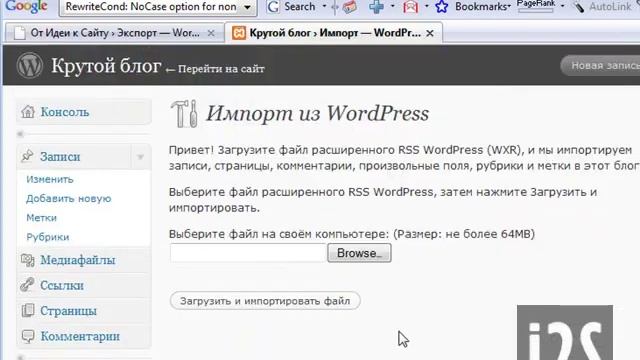Screen dimensions: 640x360
Task: Click the Google Search G icon
Action: click(273, 7)
